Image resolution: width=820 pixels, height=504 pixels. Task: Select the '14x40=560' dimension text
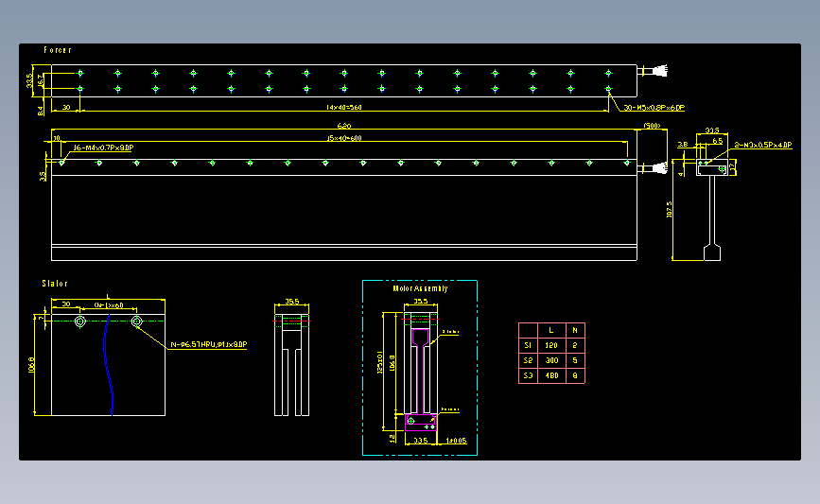(343, 107)
